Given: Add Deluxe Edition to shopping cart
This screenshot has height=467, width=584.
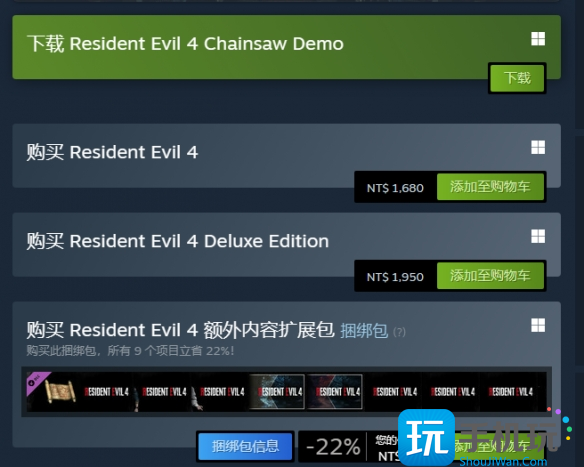Looking at the screenshot, I should coord(490,276).
